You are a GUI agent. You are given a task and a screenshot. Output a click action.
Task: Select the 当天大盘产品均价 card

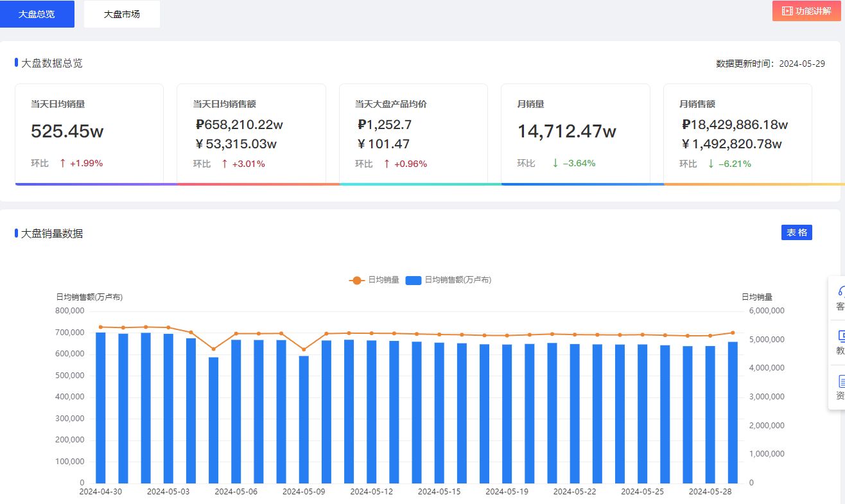[x=414, y=134]
